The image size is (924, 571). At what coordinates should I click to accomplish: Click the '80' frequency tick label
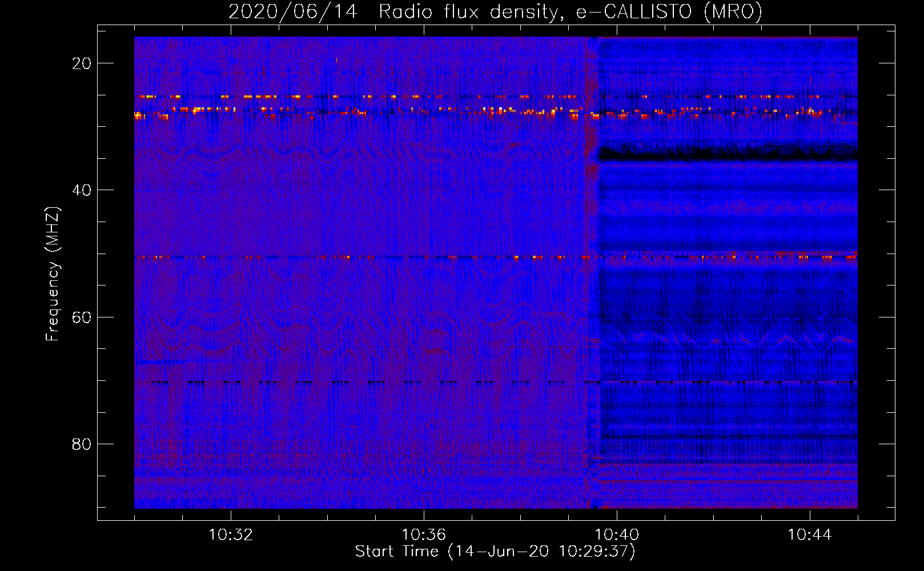(x=82, y=444)
